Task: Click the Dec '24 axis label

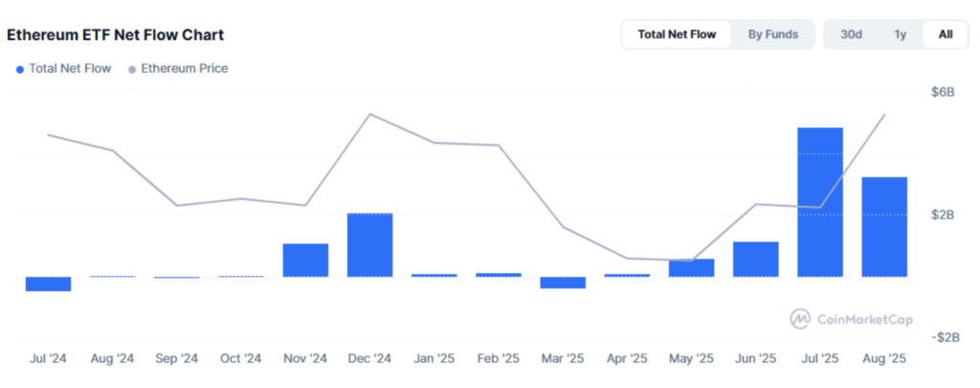Action: pyautogui.click(x=370, y=359)
